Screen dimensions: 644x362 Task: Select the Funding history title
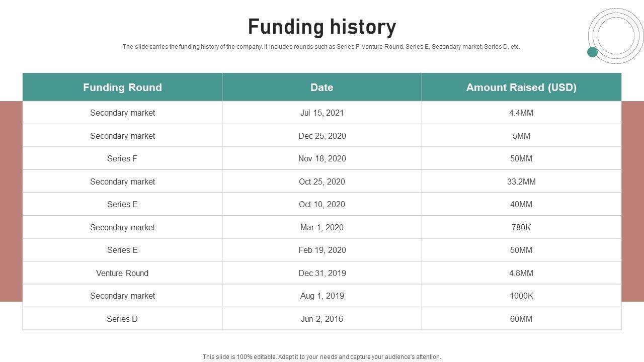click(322, 27)
